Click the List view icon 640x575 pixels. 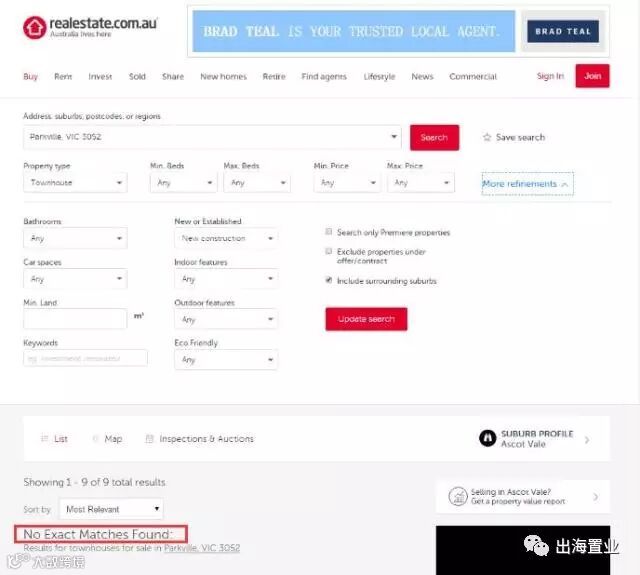coord(44,439)
